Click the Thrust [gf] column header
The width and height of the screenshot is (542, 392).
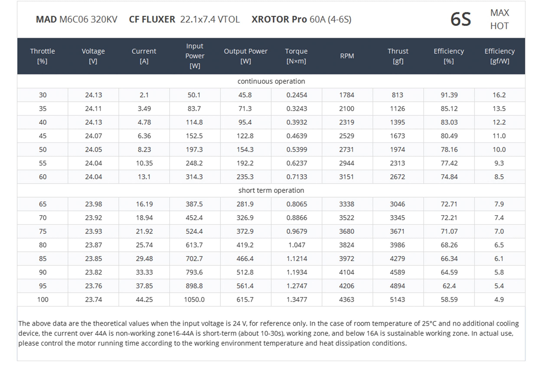click(398, 56)
